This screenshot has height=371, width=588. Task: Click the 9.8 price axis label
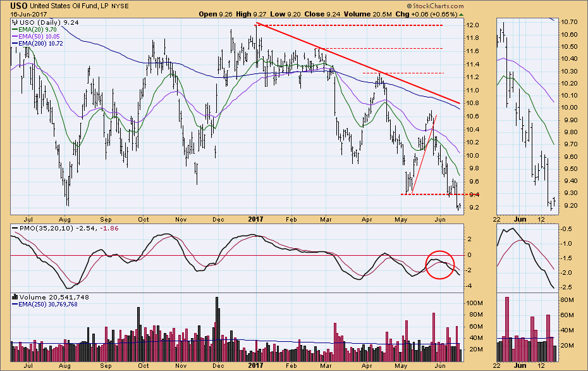click(474, 168)
